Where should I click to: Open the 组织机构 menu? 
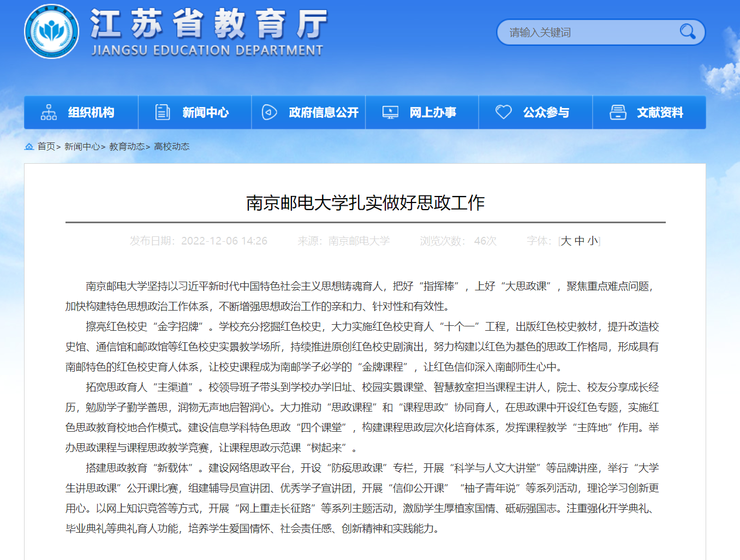pos(91,112)
